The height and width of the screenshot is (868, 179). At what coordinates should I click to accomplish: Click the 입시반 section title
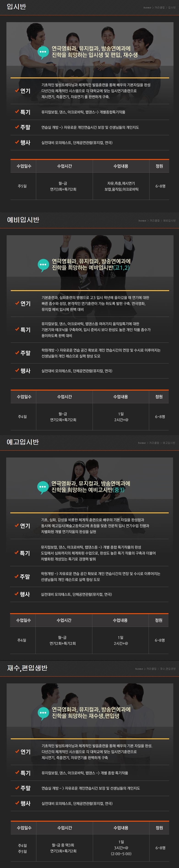point(16,6)
